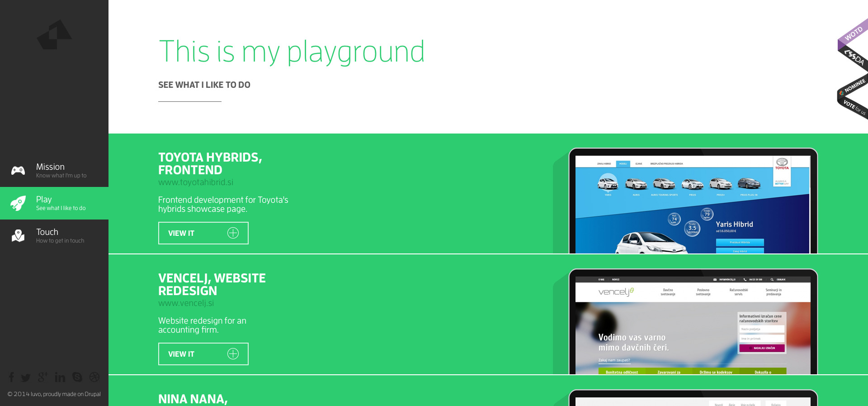Go to the Touch menu item
This screenshot has height=406, width=868.
click(x=54, y=236)
